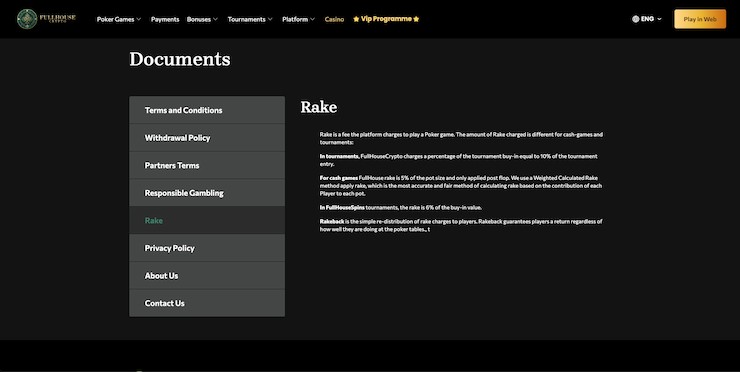Image resolution: width=740 pixels, height=372 pixels.
Task: Click the Rake section heading
Action: pyautogui.click(x=319, y=107)
